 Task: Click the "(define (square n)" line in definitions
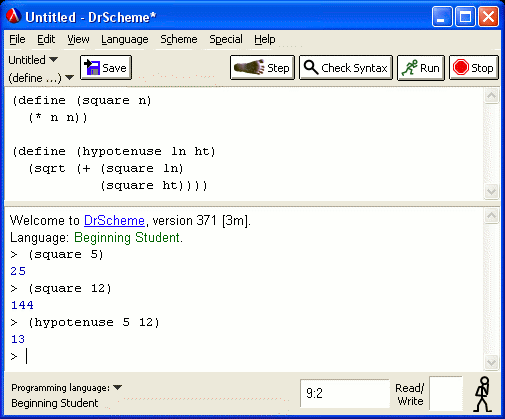click(82, 100)
